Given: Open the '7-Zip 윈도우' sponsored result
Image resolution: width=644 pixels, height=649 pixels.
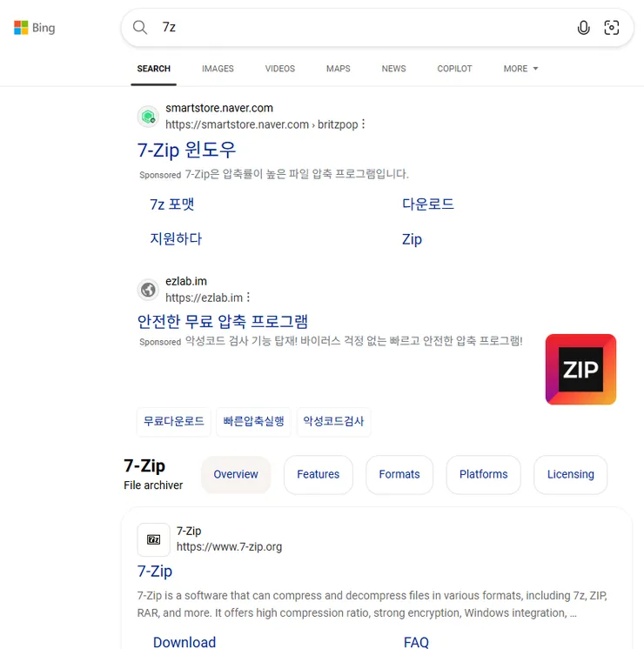Looking at the screenshot, I should (x=186, y=150).
